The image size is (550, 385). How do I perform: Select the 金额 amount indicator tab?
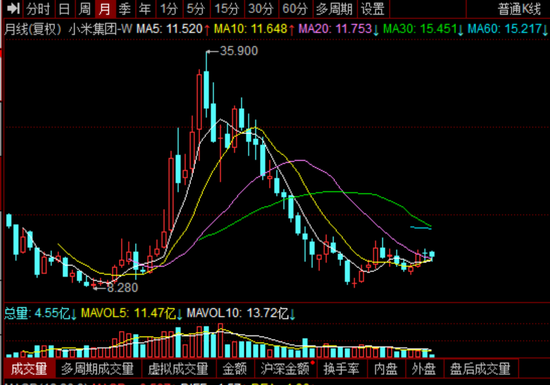pyautogui.click(x=234, y=369)
